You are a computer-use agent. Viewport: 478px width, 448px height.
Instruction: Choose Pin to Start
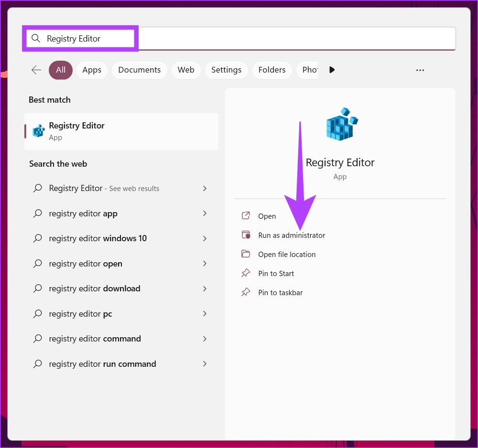point(276,274)
